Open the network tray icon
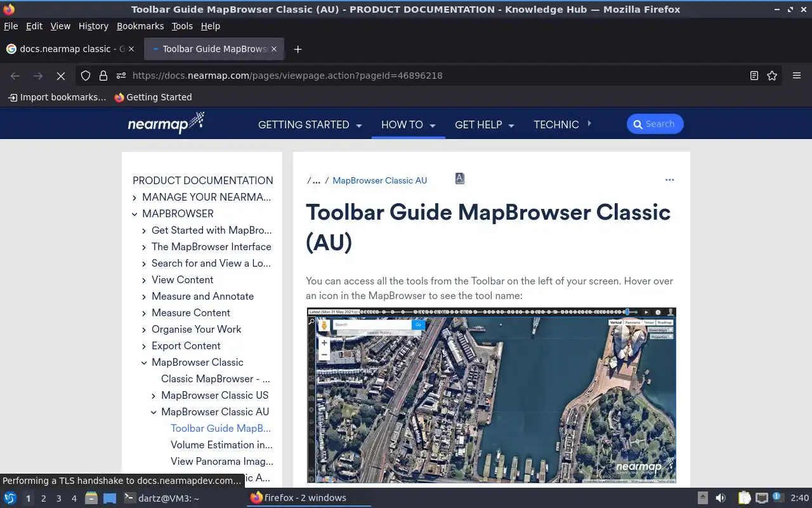This screenshot has width=812, height=508. 762,498
